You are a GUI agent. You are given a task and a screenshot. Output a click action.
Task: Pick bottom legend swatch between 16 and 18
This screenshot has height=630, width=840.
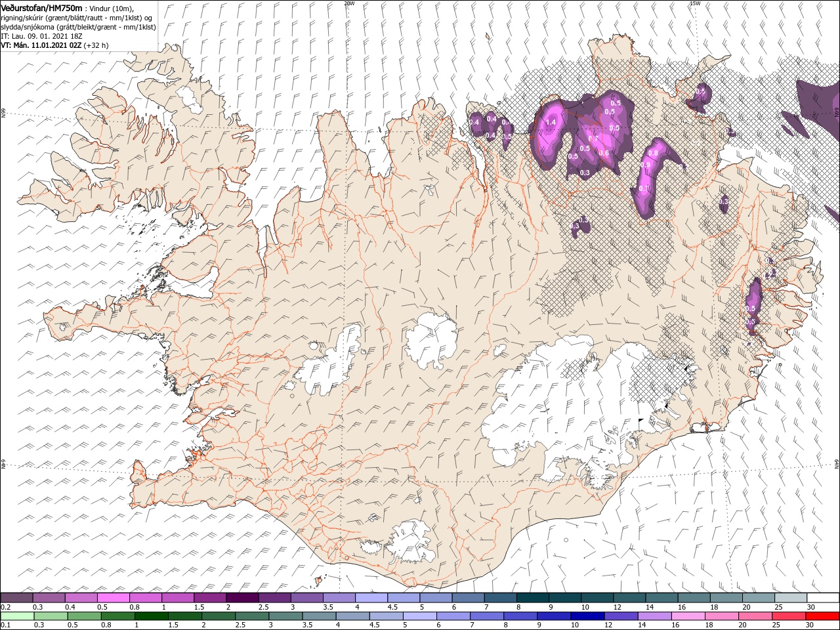click(689, 616)
